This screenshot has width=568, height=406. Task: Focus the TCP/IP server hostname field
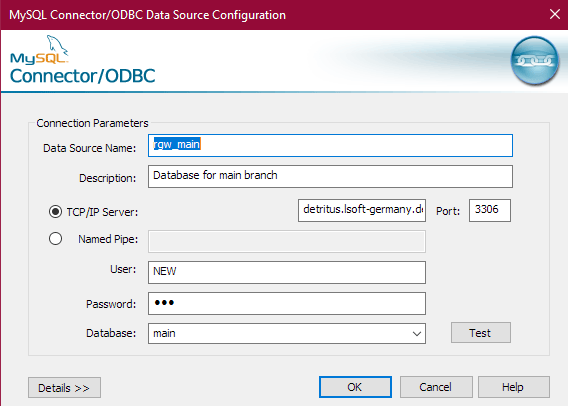[362, 210]
